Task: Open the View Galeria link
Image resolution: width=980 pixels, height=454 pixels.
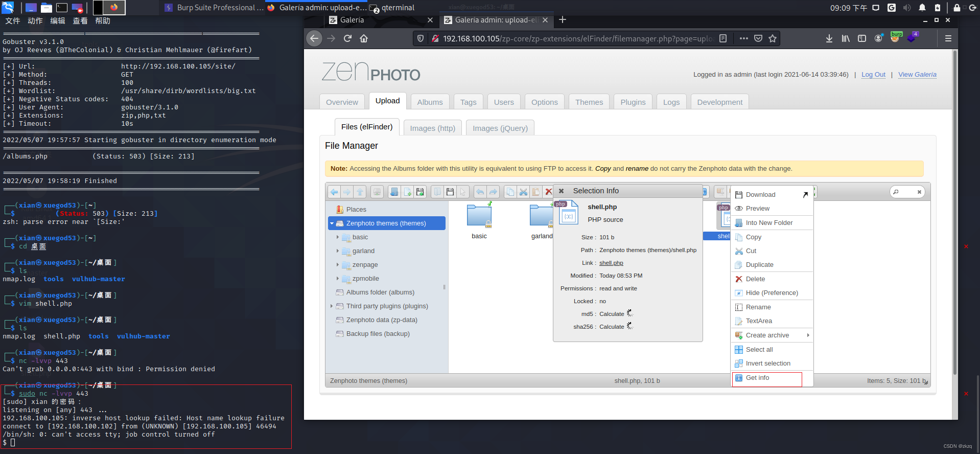Action: pos(917,75)
